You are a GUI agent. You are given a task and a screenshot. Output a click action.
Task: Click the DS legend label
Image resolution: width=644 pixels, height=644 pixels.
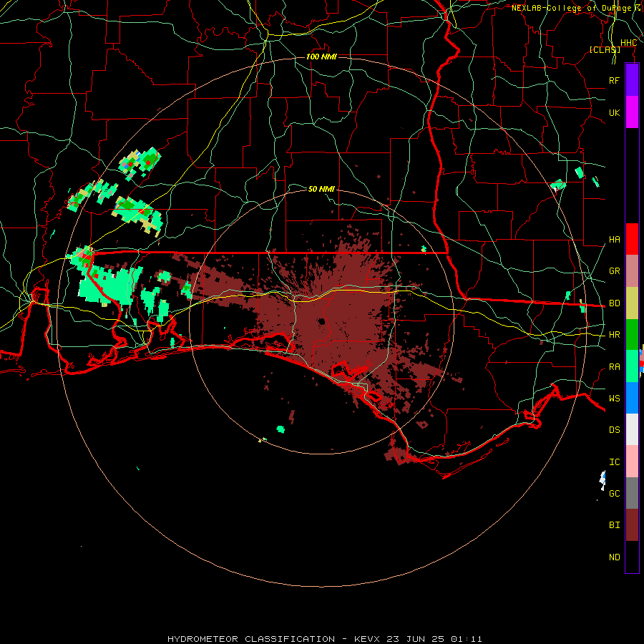pos(615,430)
